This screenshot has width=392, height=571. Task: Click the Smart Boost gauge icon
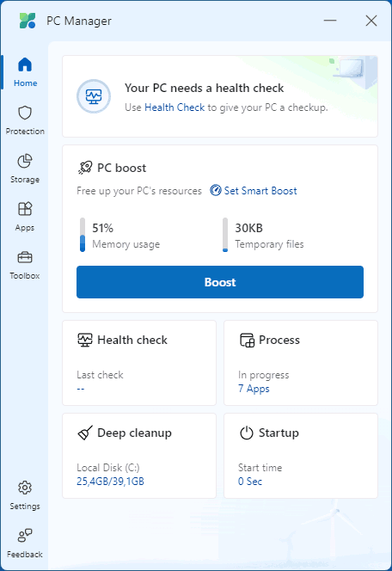coord(216,190)
